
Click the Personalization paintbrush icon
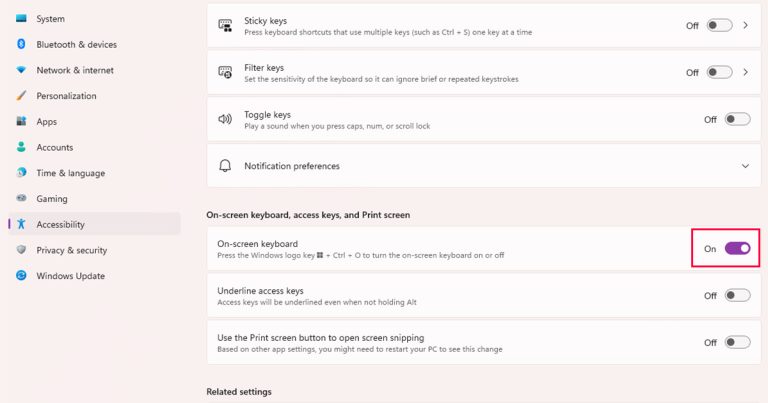pyautogui.click(x=21, y=96)
